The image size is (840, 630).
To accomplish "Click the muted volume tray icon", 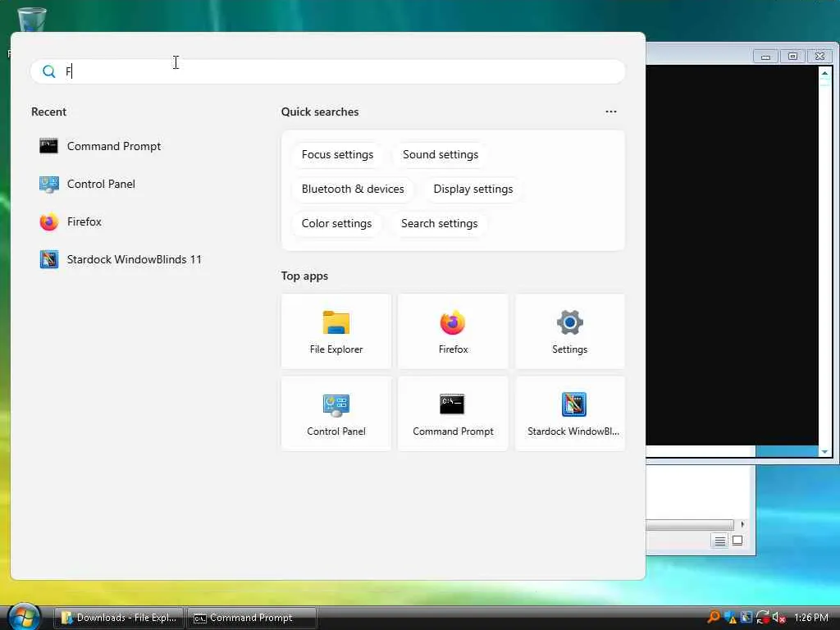I will click(x=778, y=617).
